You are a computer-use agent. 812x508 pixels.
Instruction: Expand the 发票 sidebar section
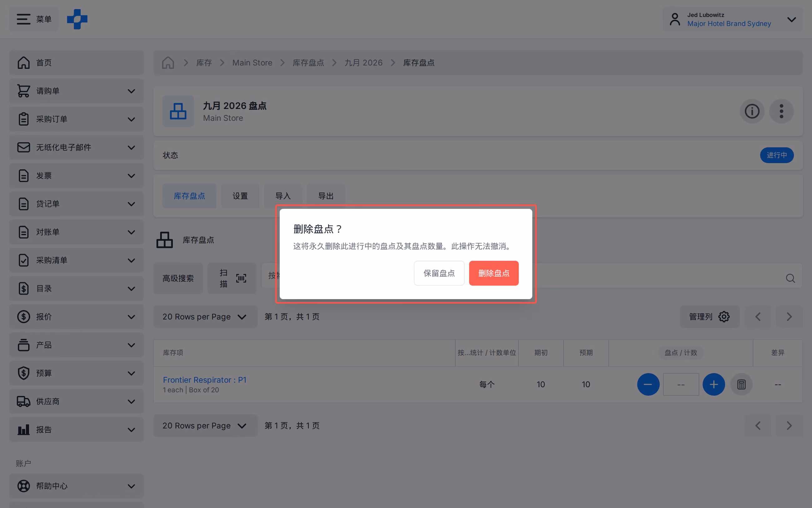[77, 176]
